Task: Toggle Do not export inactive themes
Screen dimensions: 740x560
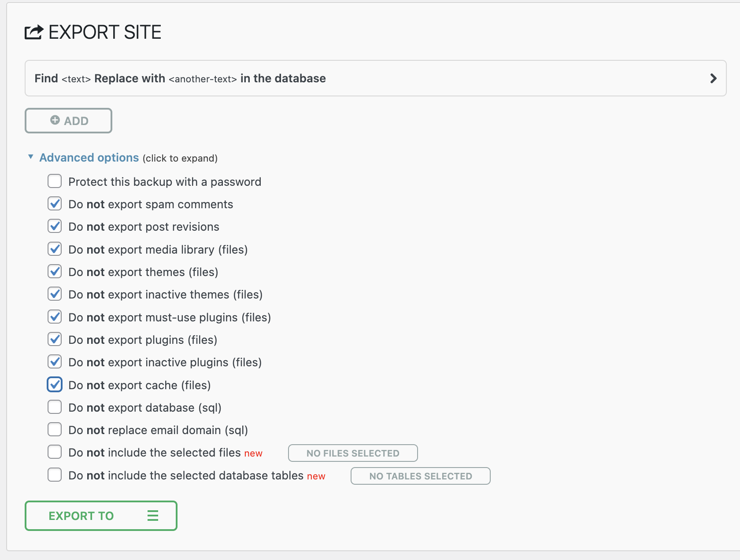Action: [x=55, y=294]
